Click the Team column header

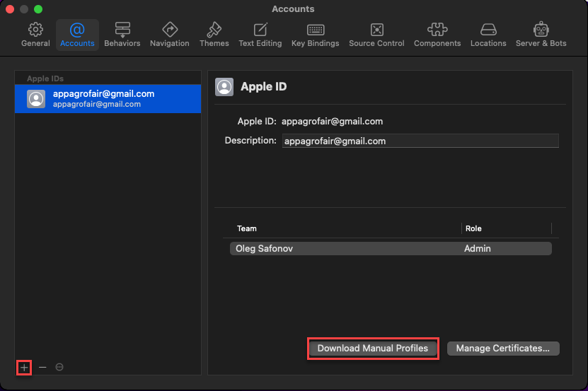(x=247, y=228)
